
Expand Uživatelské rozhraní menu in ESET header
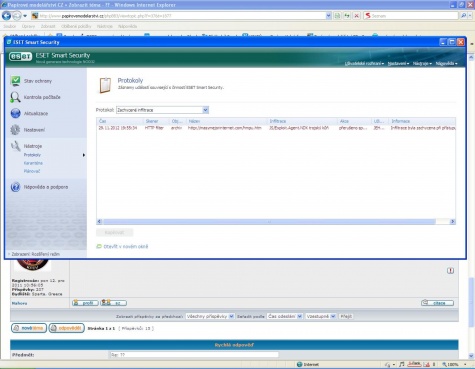364,63
